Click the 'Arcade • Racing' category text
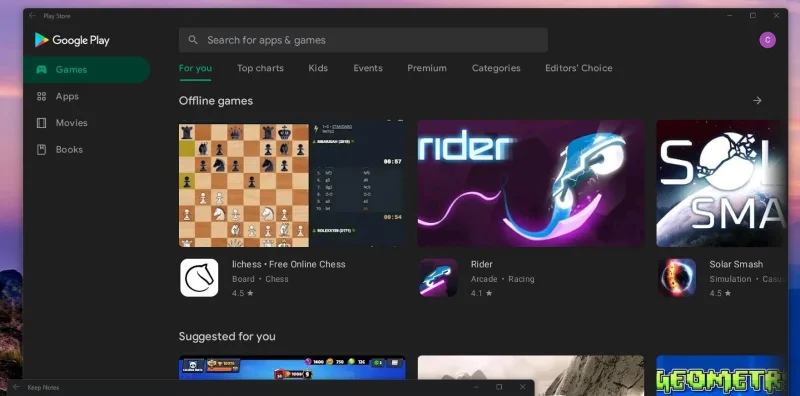 click(503, 279)
